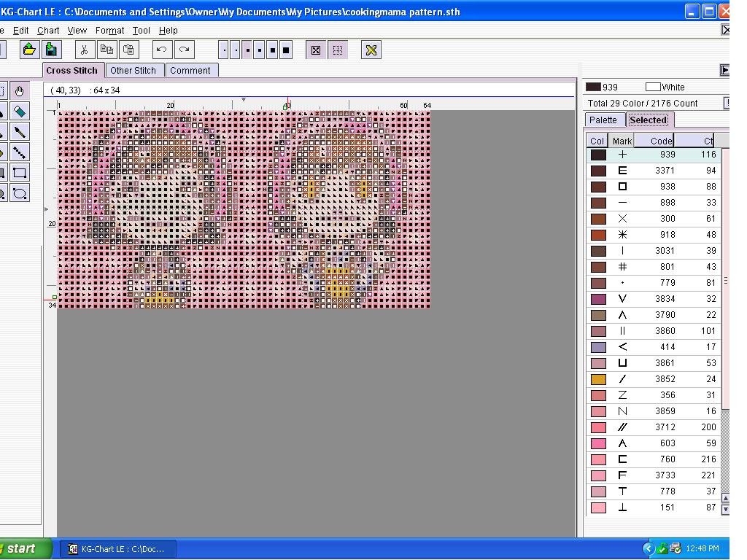The image size is (747, 560).
Task: Select the Eraser tool
Action: pyautogui.click(x=19, y=111)
